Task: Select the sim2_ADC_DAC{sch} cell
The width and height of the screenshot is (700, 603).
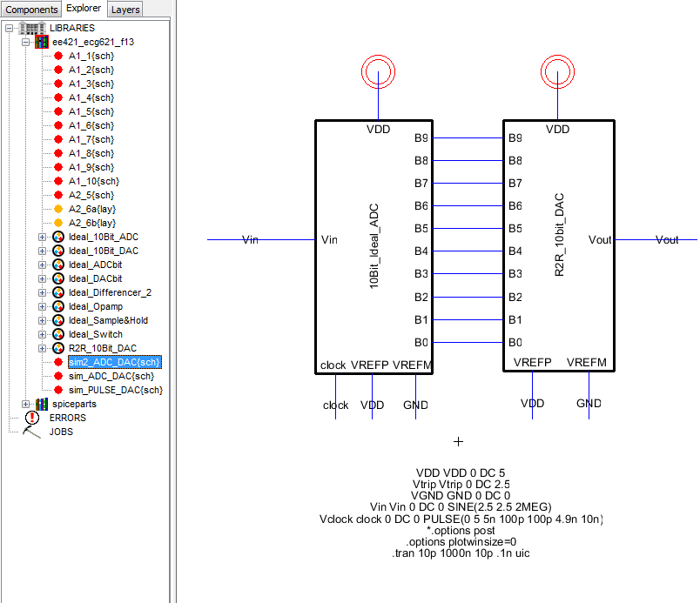Action: (115, 362)
